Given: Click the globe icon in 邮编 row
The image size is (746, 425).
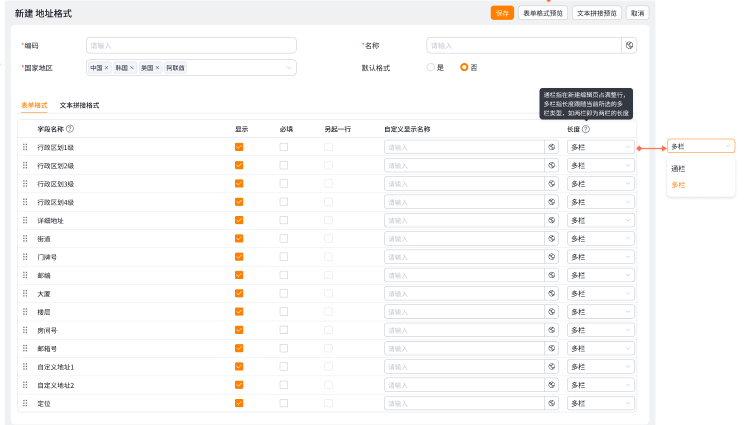Looking at the screenshot, I should click(x=551, y=275).
